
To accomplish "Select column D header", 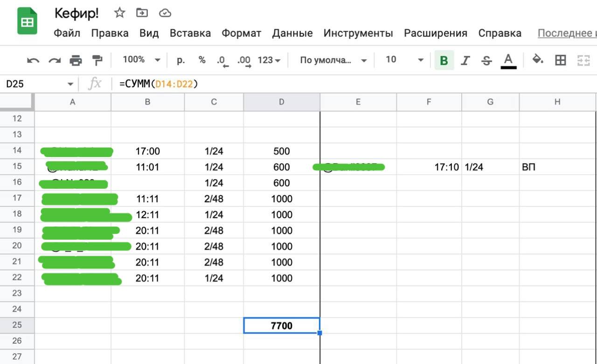I will 281,102.
